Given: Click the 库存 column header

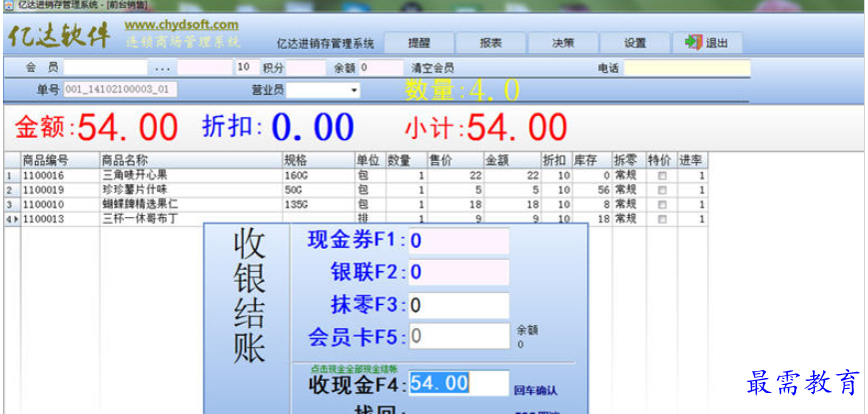Looking at the screenshot, I should pyautogui.click(x=592, y=161).
